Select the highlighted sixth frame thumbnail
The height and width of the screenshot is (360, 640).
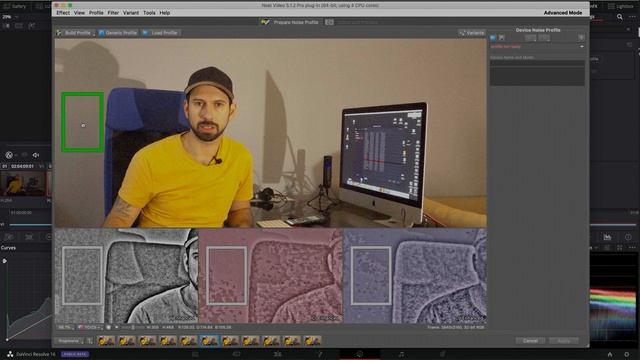pyautogui.click(x=209, y=340)
